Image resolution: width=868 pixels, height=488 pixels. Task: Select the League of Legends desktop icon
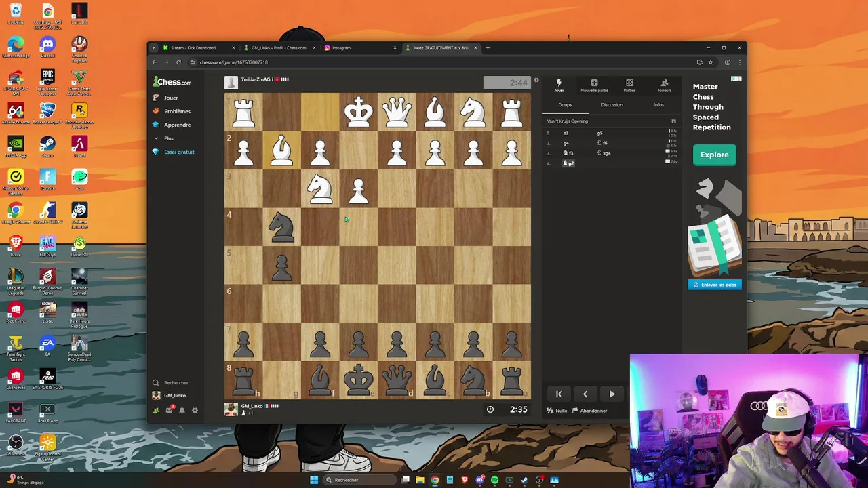pyautogui.click(x=16, y=280)
